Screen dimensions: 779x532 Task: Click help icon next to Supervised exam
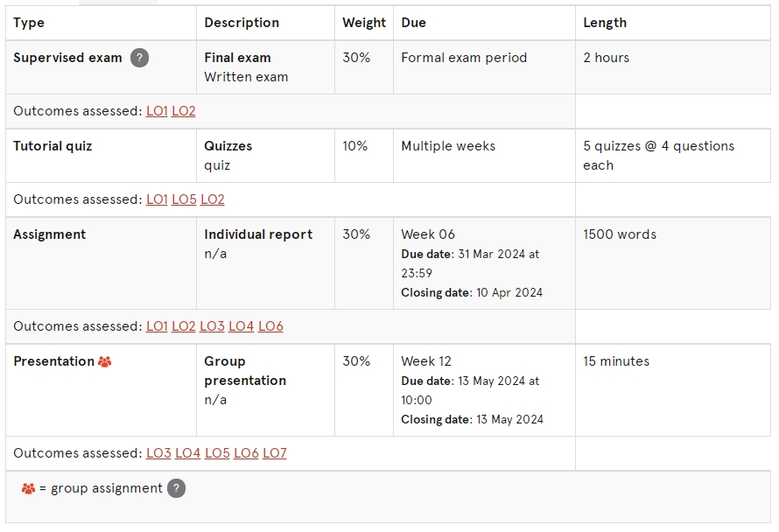click(x=139, y=58)
